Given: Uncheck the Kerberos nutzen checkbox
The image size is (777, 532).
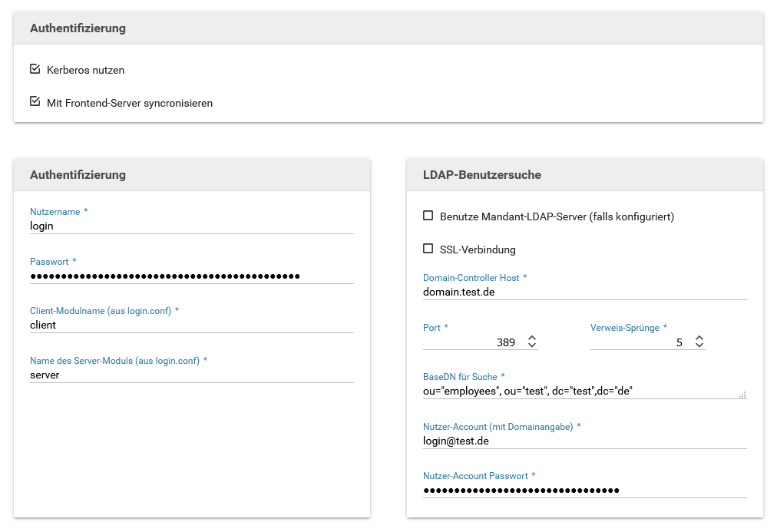Looking at the screenshot, I should [35, 69].
